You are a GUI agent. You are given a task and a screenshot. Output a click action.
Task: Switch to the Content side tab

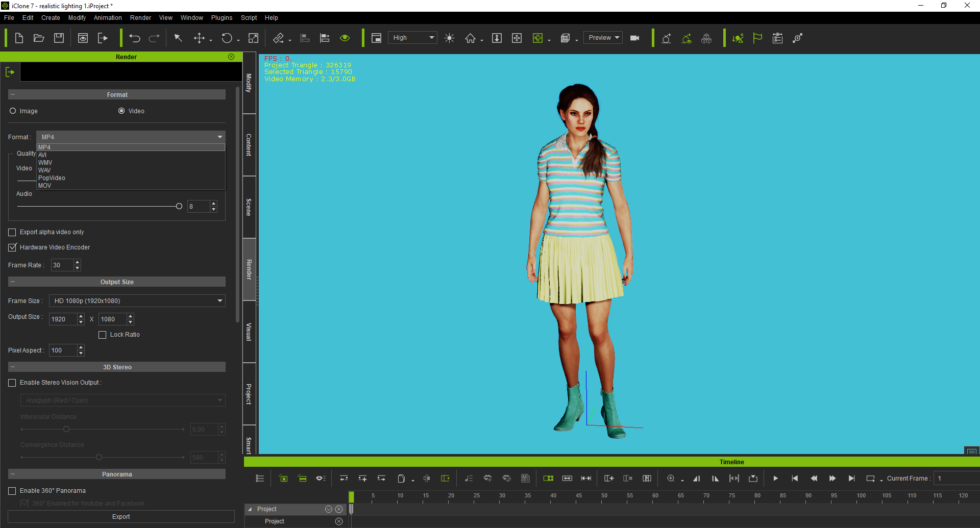click(249, 145)
